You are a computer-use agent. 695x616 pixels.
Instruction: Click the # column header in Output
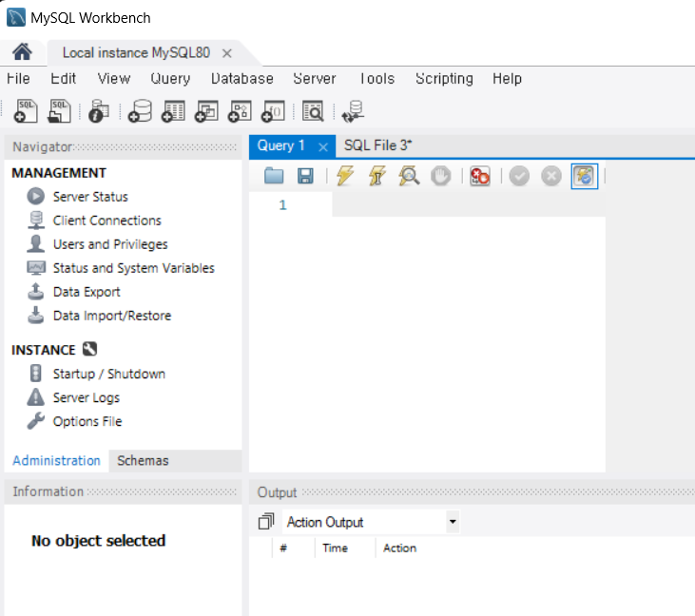coord(283,549)
